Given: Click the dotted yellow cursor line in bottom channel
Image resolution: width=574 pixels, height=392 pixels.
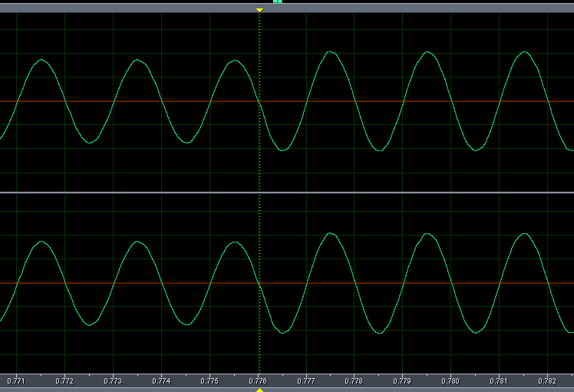Looking at the screenshot, I should pyautogui.click(x=260, y=230).
